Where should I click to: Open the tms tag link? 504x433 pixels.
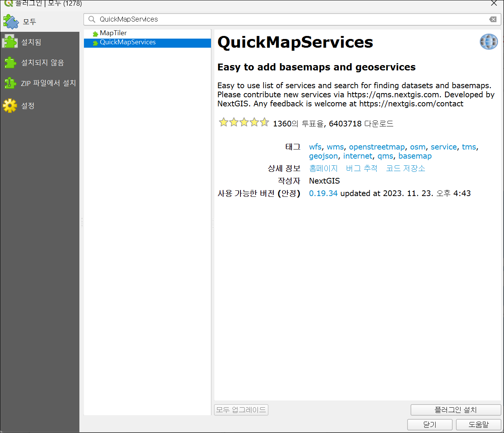[x=469, y=147]
